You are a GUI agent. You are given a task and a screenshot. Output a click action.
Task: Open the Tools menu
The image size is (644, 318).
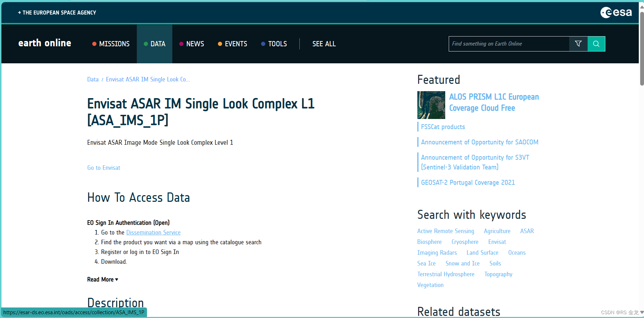coord(274,44)
